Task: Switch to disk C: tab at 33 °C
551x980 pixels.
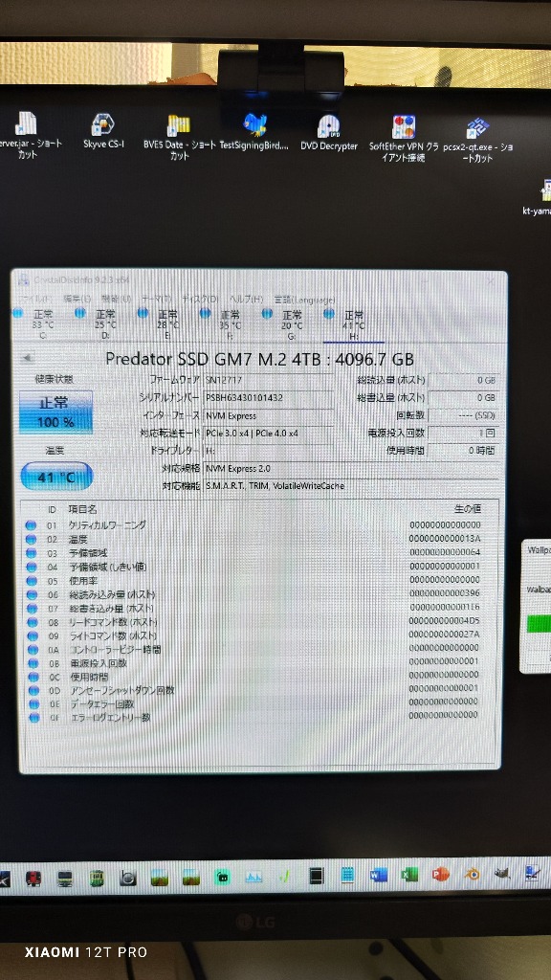Action: pos(35,324)
